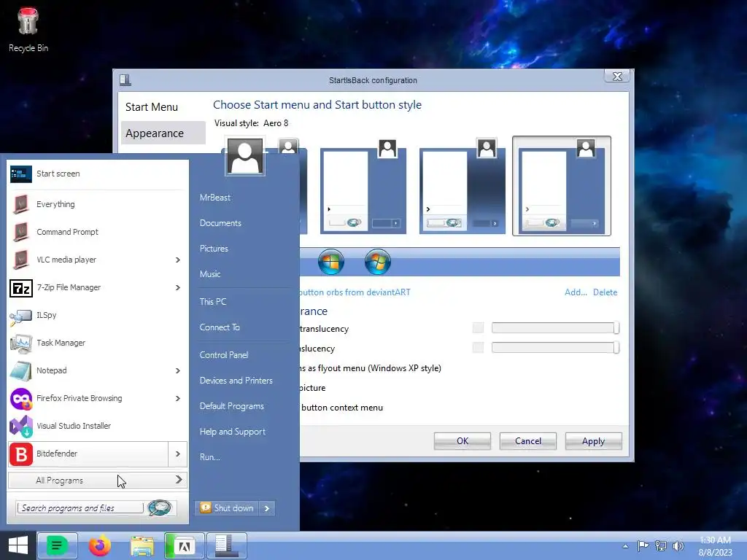Switch to StartIsBack taskbar button
The image size is (747, 560).
pyautogui.click(x=227, y=545)
